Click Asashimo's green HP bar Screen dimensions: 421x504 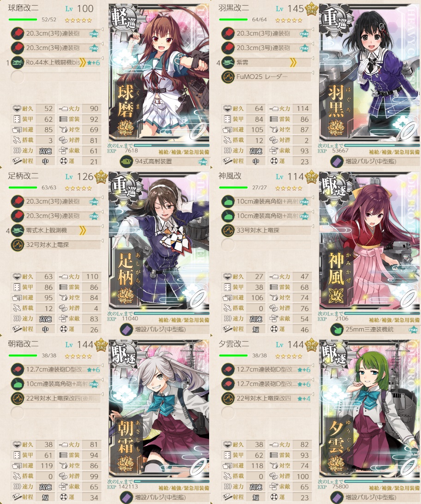coord(23,355)
